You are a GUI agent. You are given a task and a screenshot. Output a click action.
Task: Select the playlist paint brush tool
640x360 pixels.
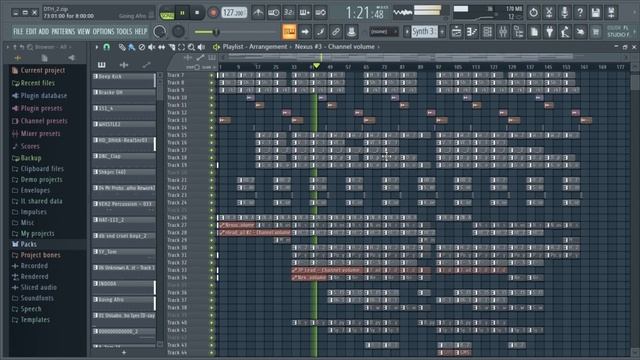pos(131,47)
